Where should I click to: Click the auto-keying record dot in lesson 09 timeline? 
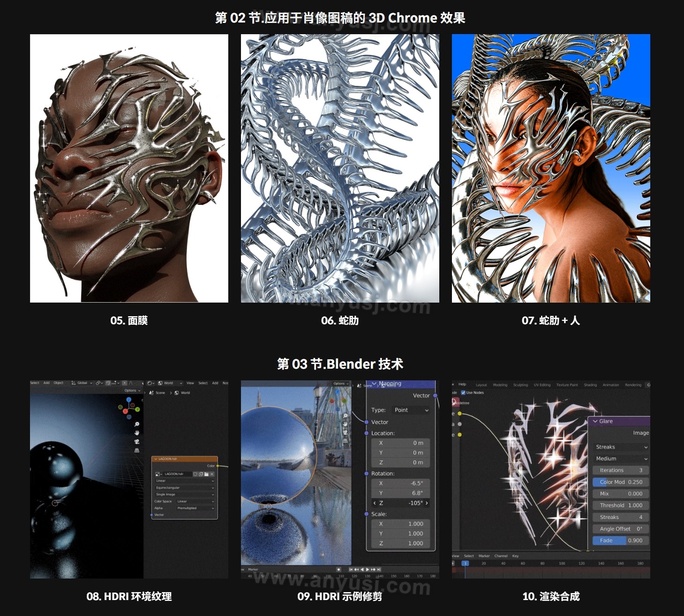(338, 569)
